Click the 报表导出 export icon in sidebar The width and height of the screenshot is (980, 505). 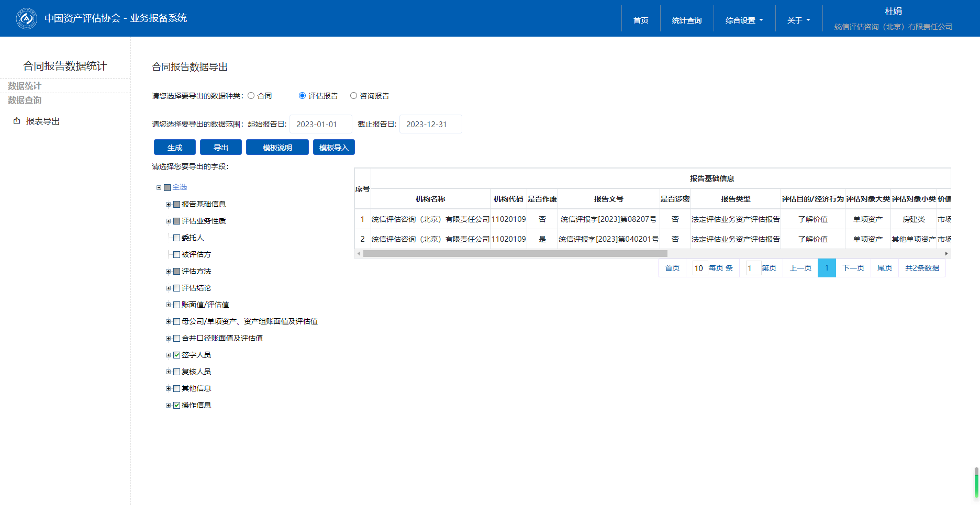17,121
